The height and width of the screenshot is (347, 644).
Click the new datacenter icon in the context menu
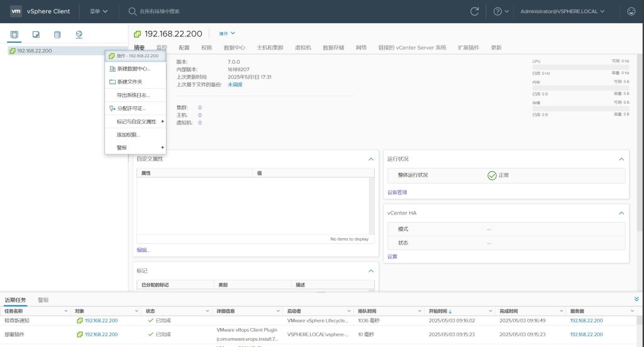click(113, 69)
